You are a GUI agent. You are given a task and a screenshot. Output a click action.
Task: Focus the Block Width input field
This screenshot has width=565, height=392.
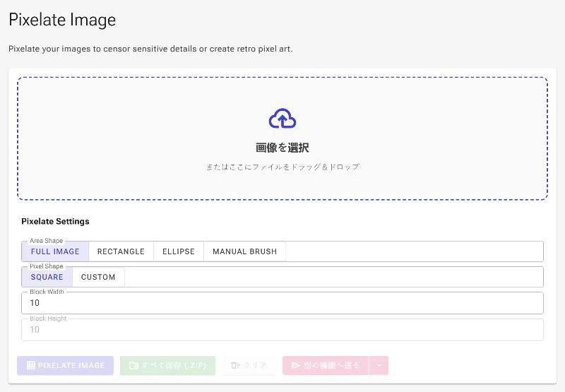pyautogui.click(x=282, y=303)
